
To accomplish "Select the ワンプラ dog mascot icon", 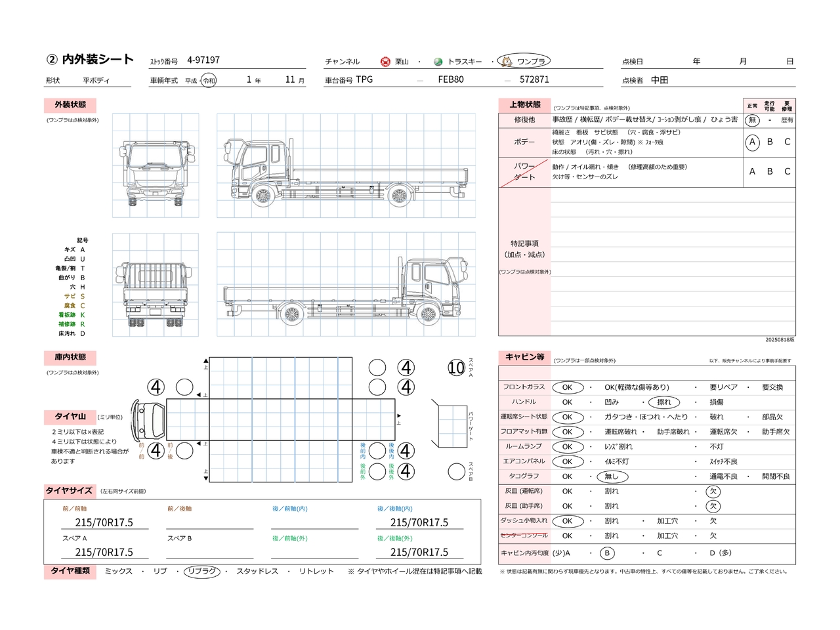I will coord(507,62).
